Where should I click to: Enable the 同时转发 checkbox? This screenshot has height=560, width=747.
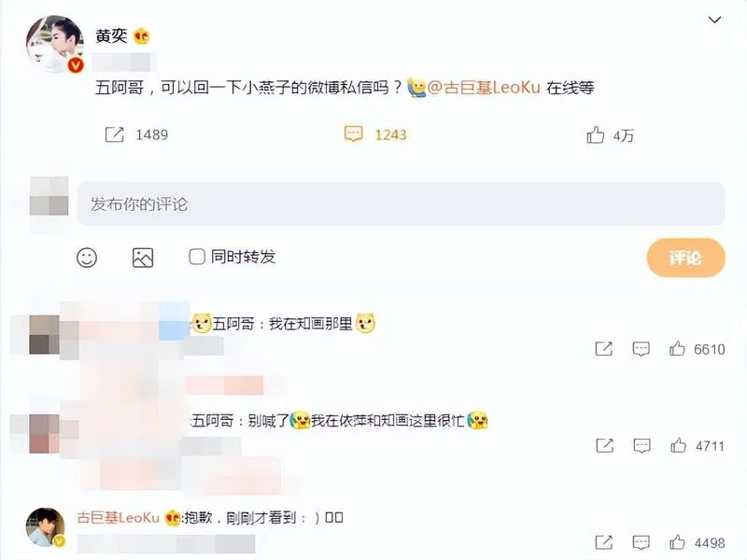pyautogui.click(x=197, y=257)
